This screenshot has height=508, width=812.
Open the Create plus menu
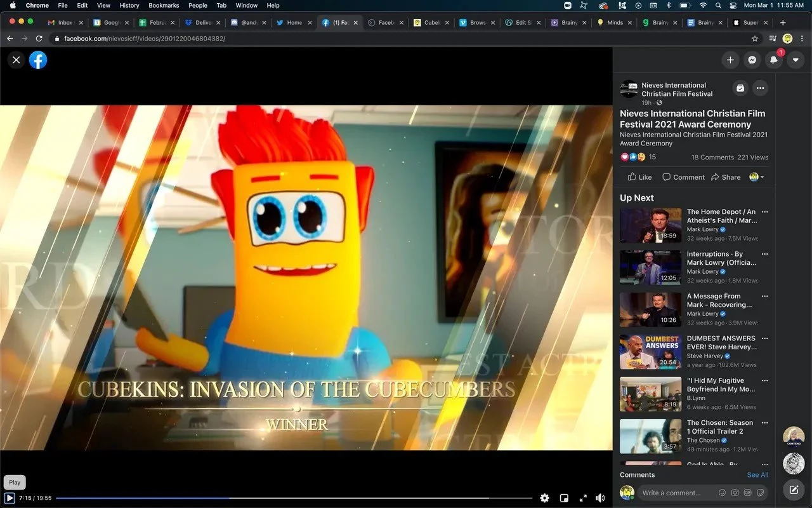coord(730,60)
